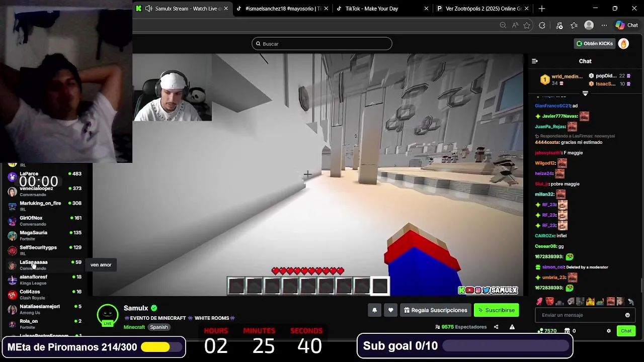This screenshot has width=644, height=362.
Task: Open the channel points 7570 icon
Action: pyautogui.click(x=547, y=331)
